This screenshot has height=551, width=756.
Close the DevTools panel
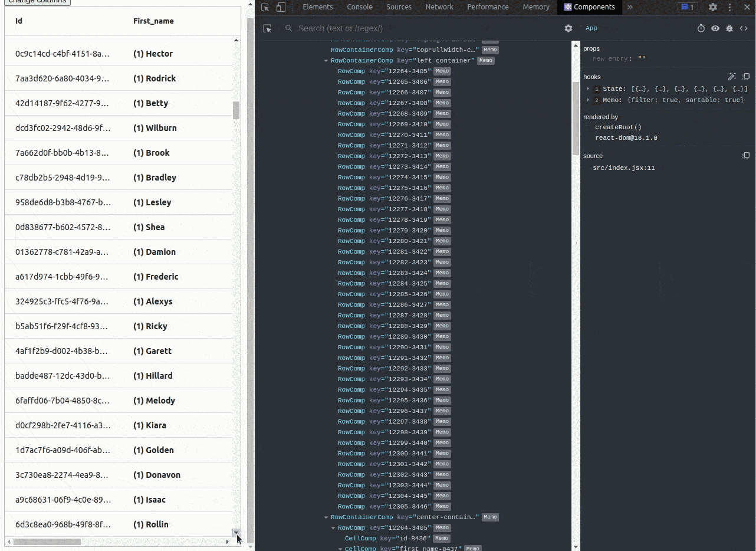point(746,7)
